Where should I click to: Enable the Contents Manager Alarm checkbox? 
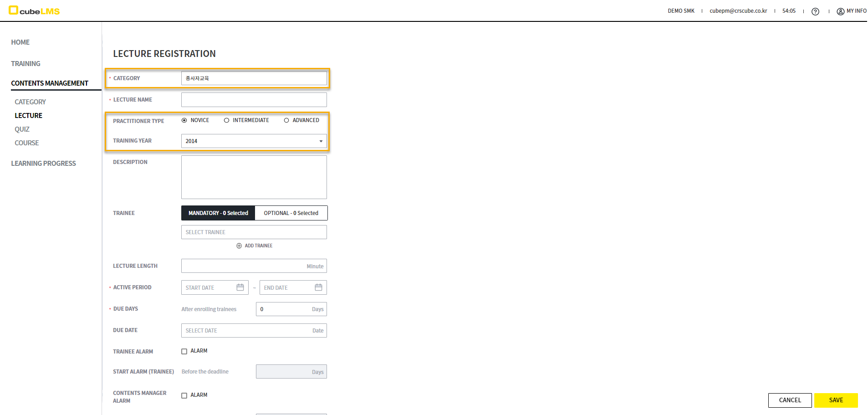184,395
